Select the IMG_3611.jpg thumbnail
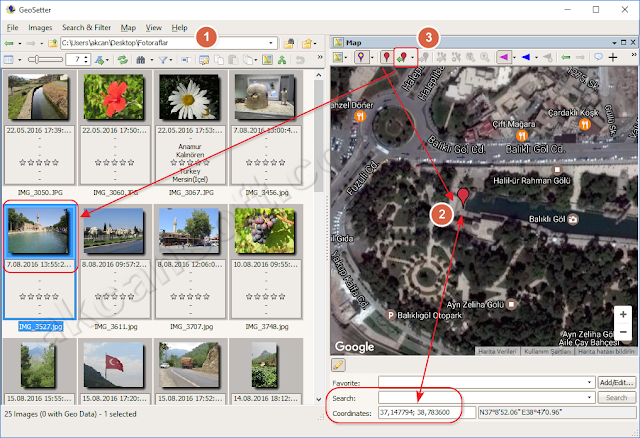 114,231
